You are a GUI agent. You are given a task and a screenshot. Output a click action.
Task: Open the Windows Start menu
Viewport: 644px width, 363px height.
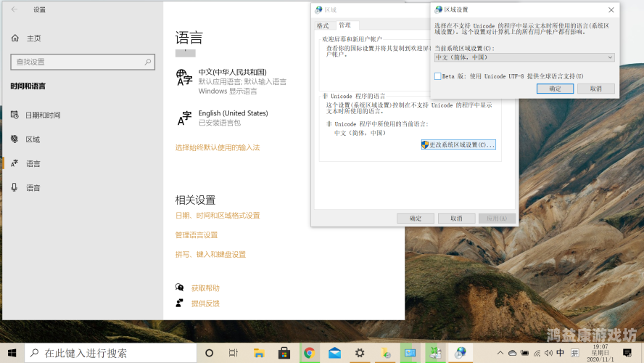tap(12, 353)
